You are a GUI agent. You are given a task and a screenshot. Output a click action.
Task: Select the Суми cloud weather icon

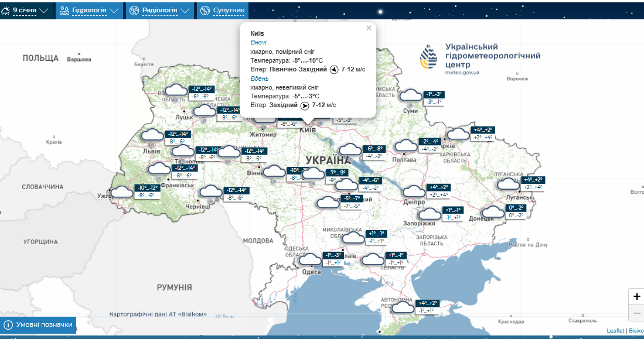click(411, 96)
